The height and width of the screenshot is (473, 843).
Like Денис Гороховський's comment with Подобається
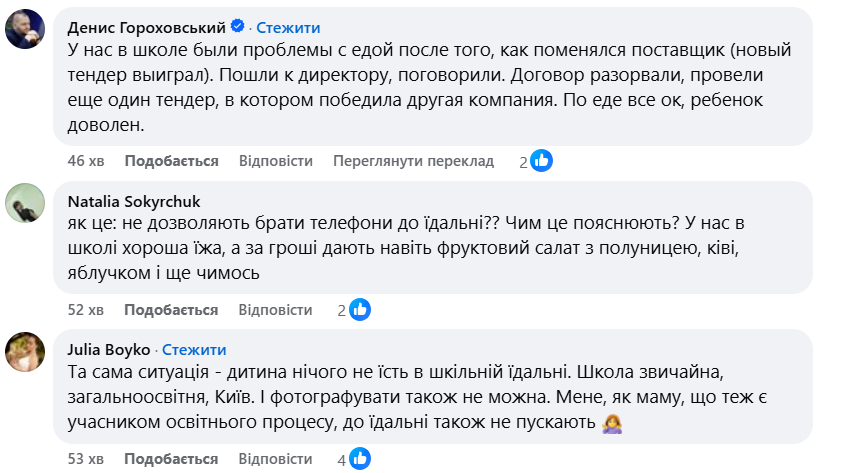click(171, 160)
